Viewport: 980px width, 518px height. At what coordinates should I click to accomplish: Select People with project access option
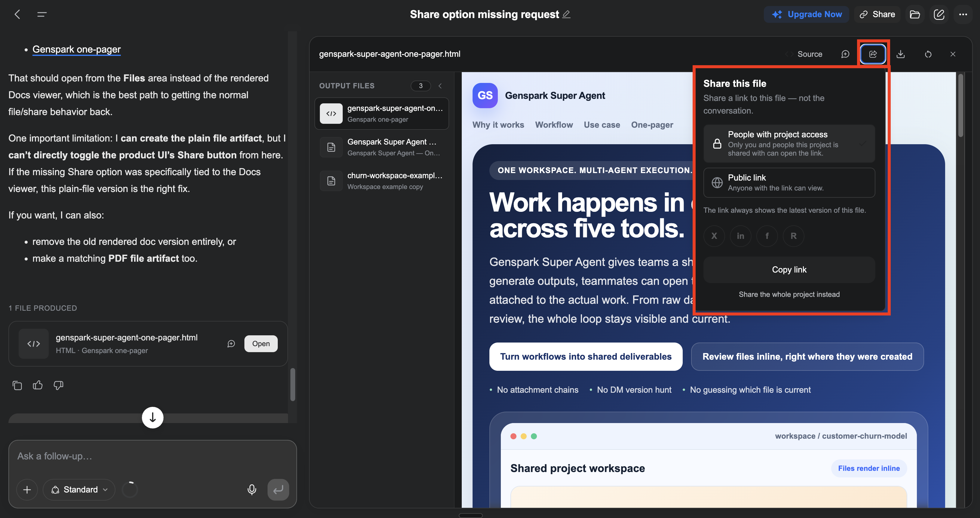[x=789, y=143]
